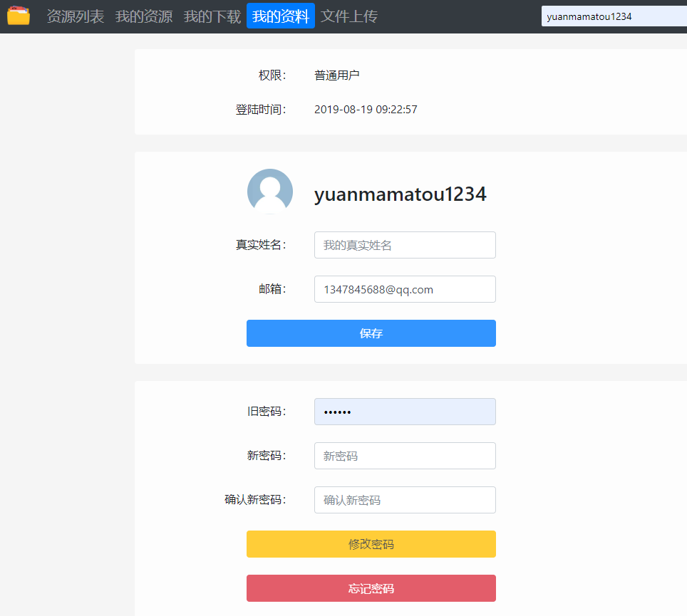Focus the 真实姓名 input field
This screenshot has height=616, width=687.
(x=405, y=245)
